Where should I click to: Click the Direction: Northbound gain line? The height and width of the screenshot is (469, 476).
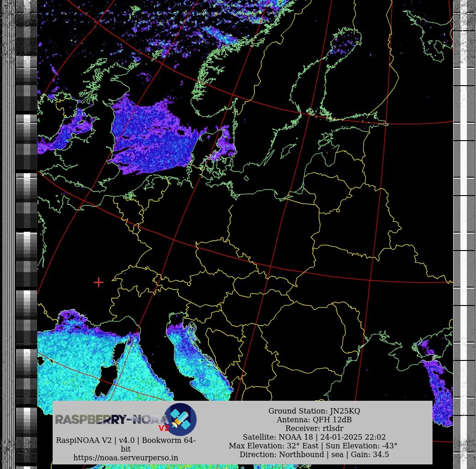pos(314,454)
